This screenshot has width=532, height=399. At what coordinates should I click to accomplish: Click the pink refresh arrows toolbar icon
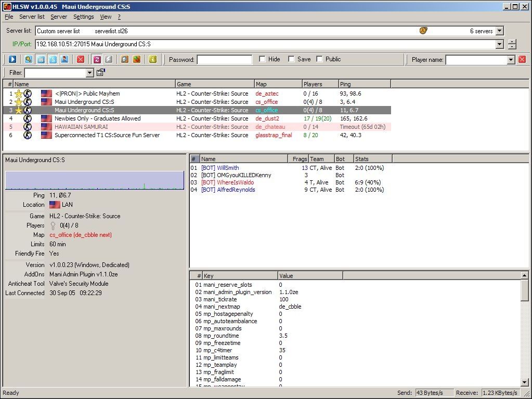97,59
